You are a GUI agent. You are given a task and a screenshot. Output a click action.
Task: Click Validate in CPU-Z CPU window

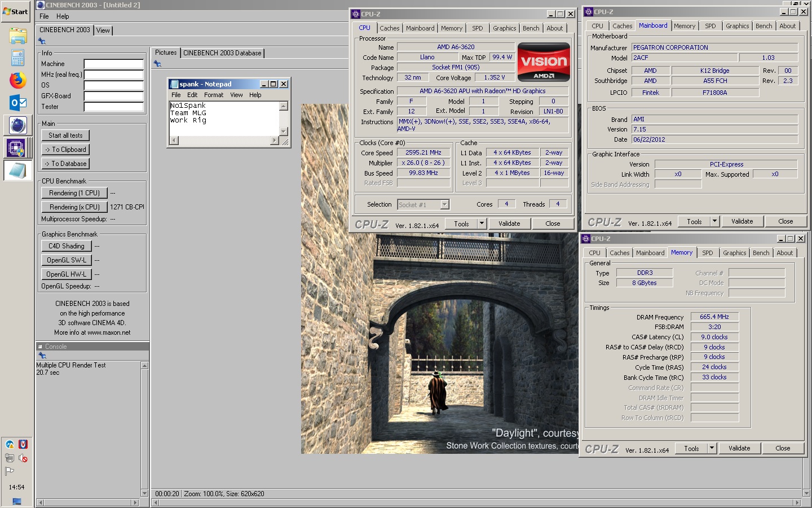pos(509,224)
